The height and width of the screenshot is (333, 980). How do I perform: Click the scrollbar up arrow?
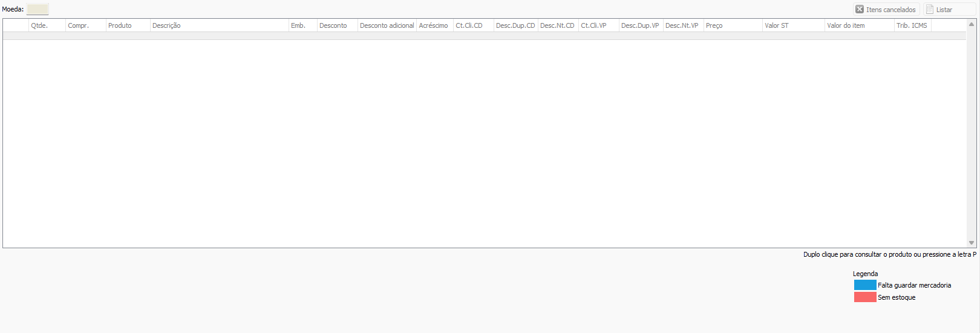click(972, 24)
